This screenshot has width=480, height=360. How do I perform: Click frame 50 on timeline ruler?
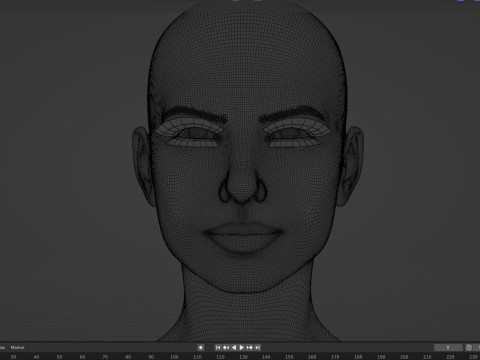pyautogui.click(x=59, y=357)
